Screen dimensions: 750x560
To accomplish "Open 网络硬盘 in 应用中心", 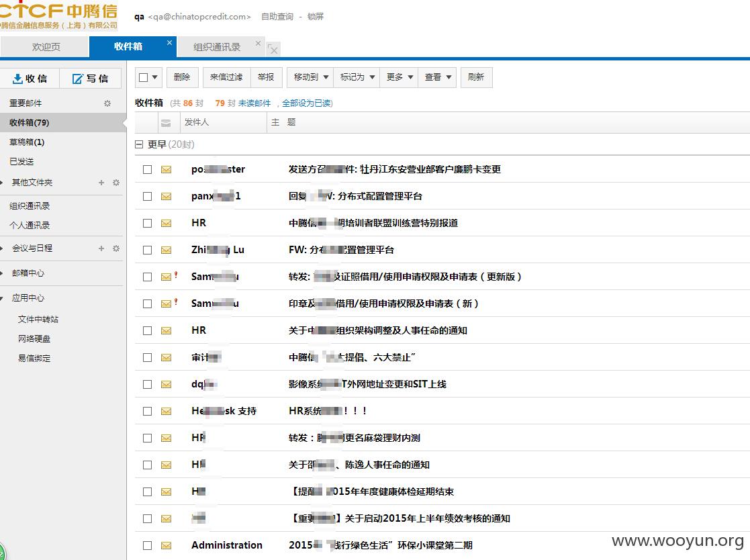I will click(34, 338).
